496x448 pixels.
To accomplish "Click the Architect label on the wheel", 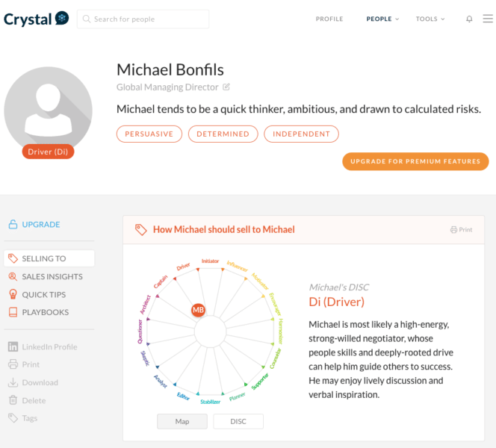I will point(145,305).
